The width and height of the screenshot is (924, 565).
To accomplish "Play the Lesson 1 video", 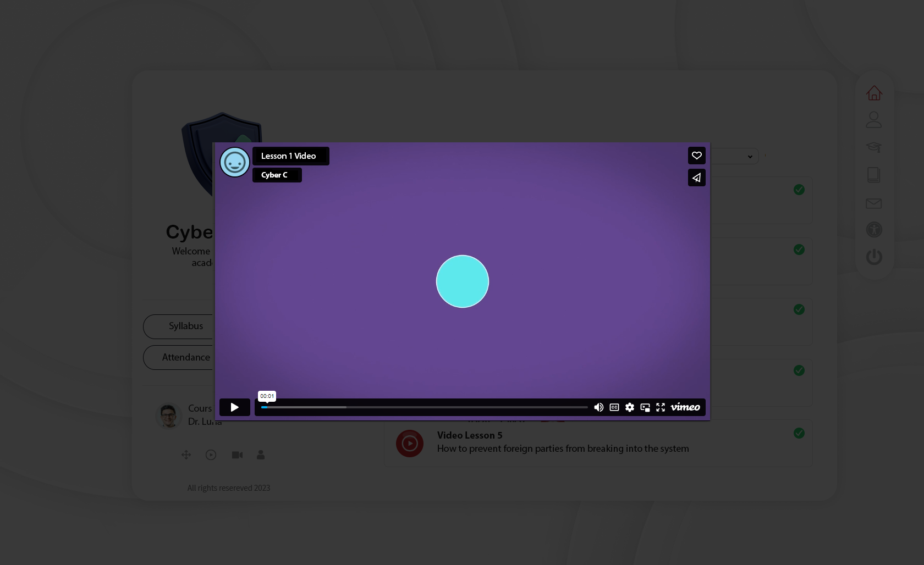I will (x=234, y=407).
